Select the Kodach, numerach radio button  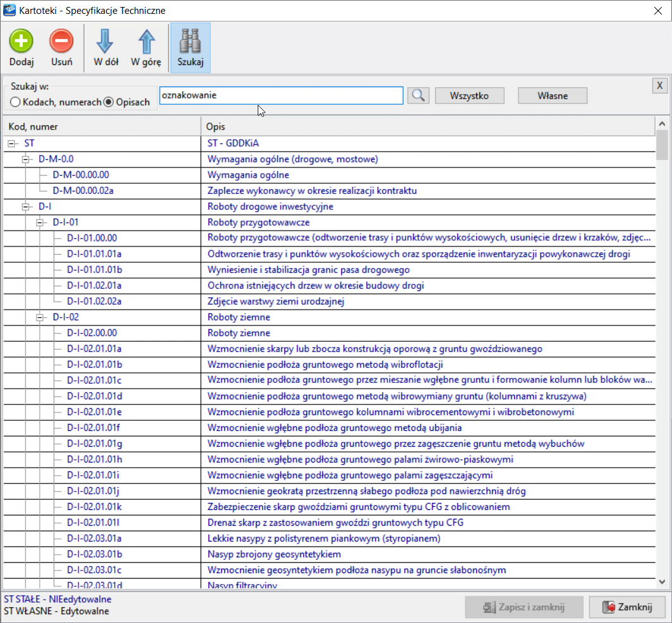pos(15,102)
